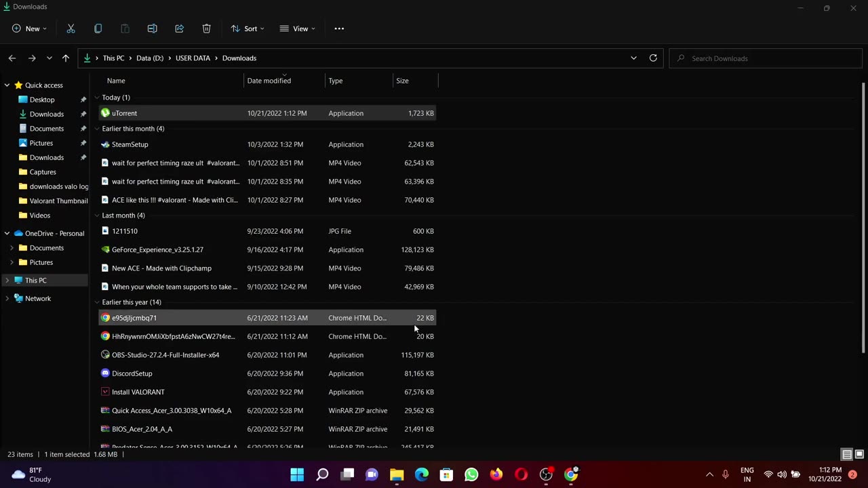Open Google Chrome from taskbar
Screen dimensions: 868x488
[x=571, y=474]
